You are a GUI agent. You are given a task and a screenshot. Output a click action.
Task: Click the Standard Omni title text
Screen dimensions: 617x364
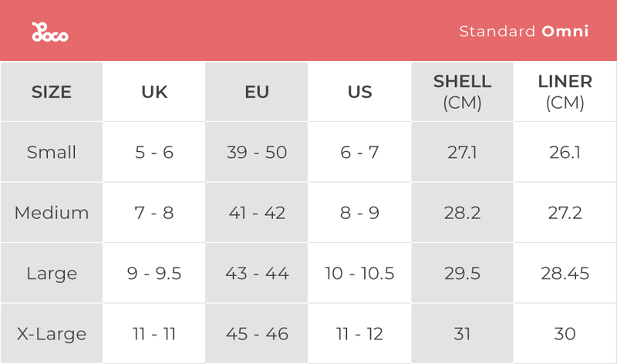point(524,32)
